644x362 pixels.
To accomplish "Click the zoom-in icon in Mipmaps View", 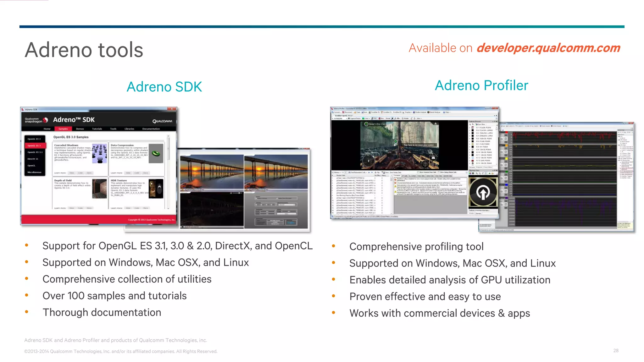I will click(x=477, y=173).
